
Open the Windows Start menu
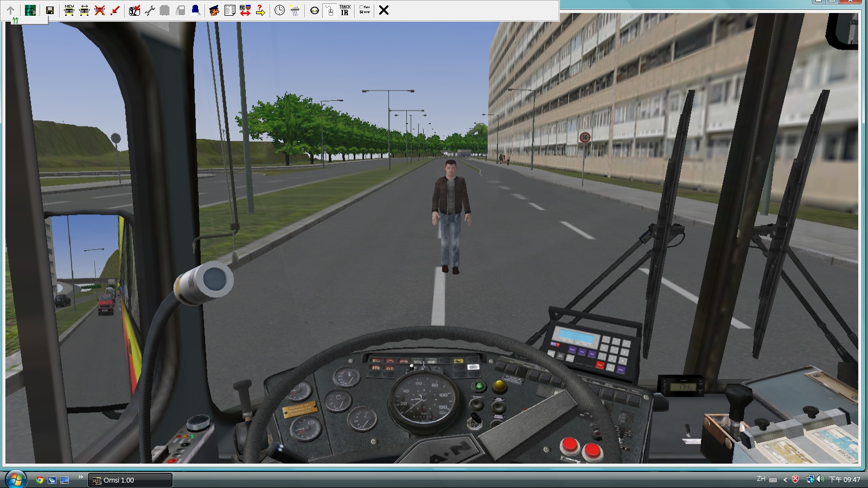pos(15,479)
